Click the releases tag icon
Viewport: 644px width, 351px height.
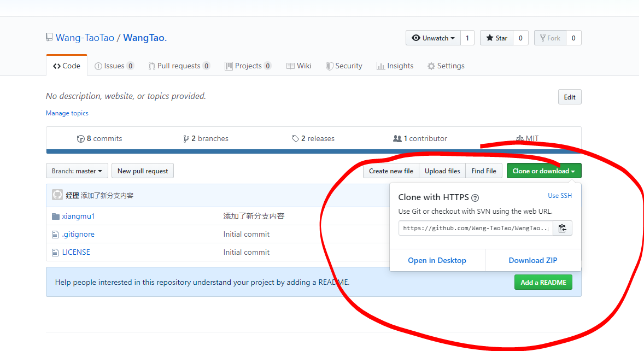point(295,139)
